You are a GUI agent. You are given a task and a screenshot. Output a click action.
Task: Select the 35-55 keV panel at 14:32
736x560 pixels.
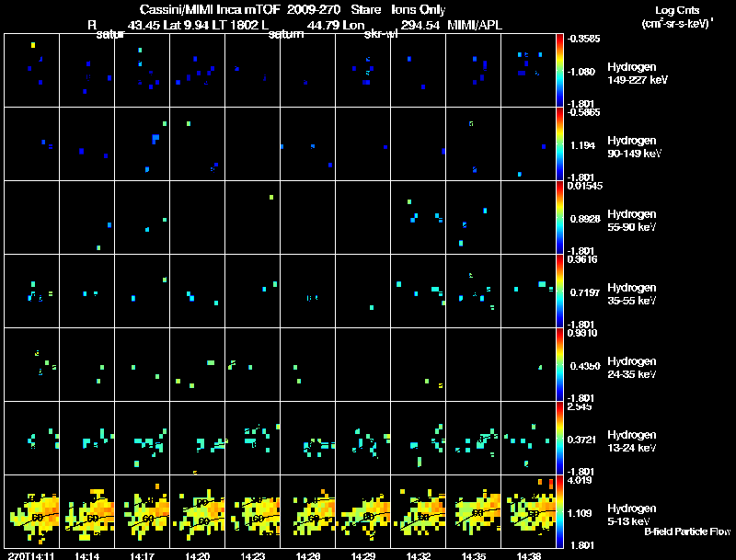click(419, 291)
